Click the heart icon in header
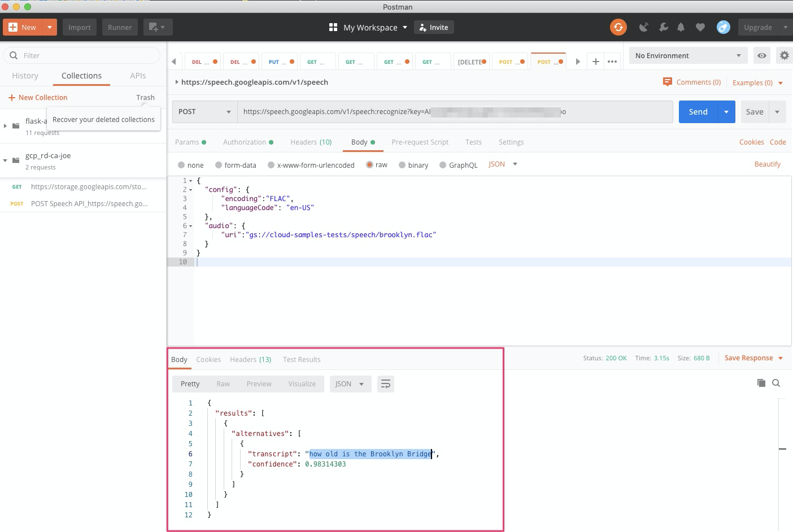Screen dimensions: 793x532 pos(700,27)
